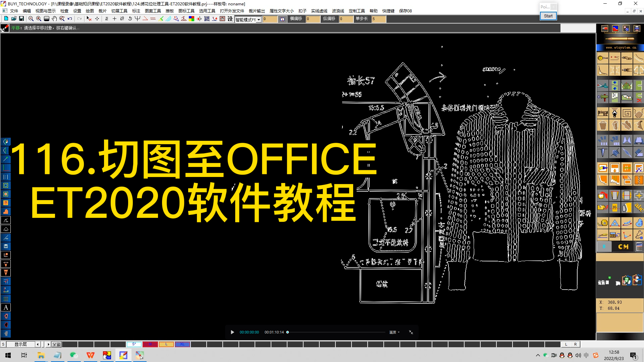Open WeChat from the taskbar
Viewport: 644px width, 362px height.
click(x=74, y=355)
